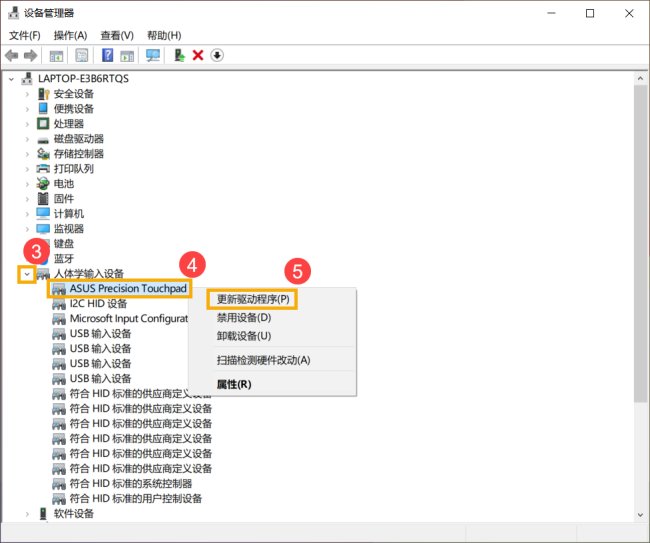
Task: Expand the 安全设备 category
Action: pos(27,94)
